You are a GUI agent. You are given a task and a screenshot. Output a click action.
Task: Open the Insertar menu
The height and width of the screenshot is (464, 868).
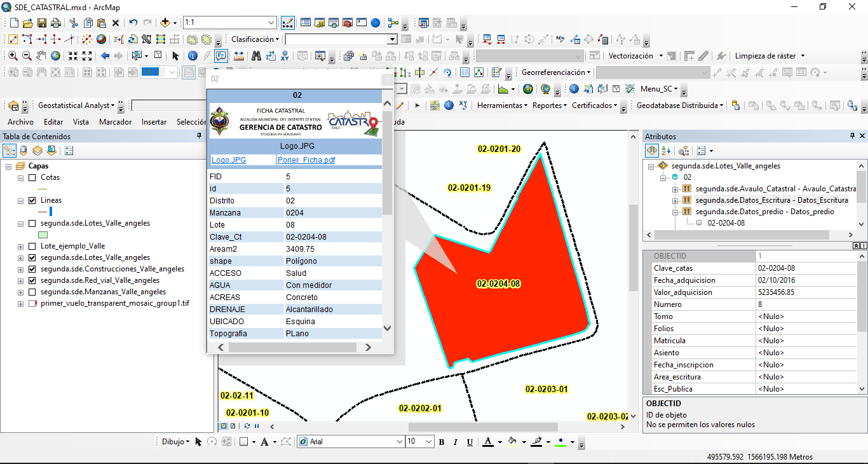point(154,122)
